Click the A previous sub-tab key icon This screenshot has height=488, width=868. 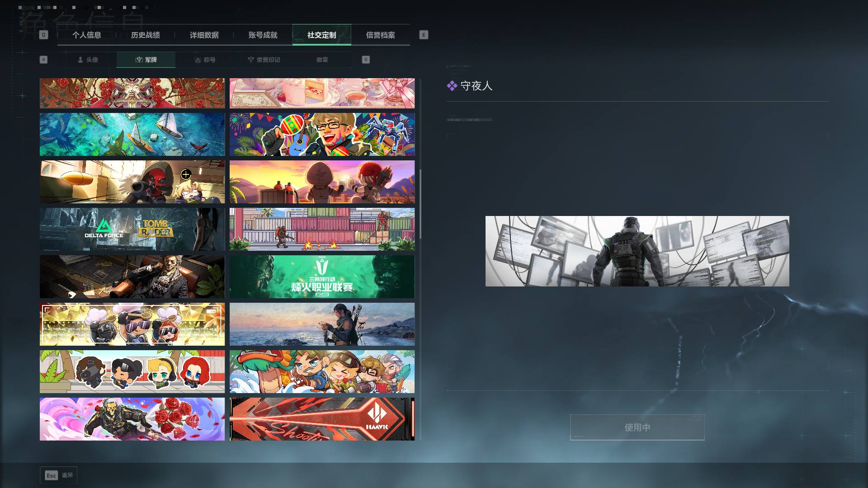click(x=43, y=60)
